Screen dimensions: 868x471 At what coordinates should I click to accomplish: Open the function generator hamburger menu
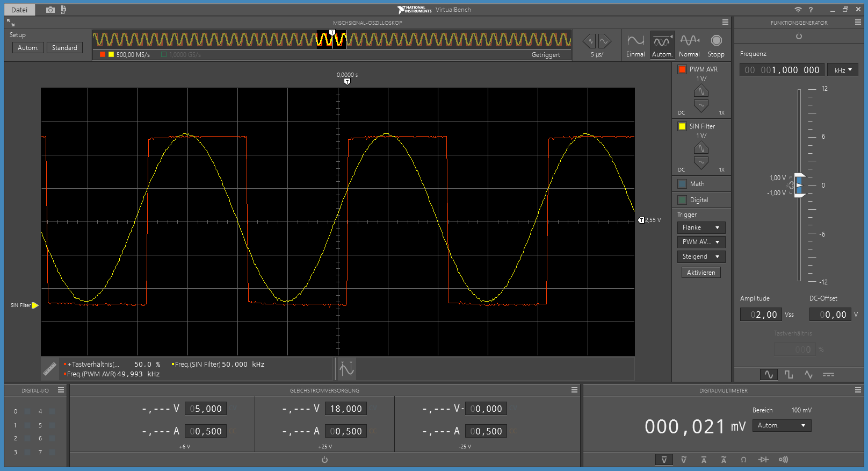pos(858,23)
